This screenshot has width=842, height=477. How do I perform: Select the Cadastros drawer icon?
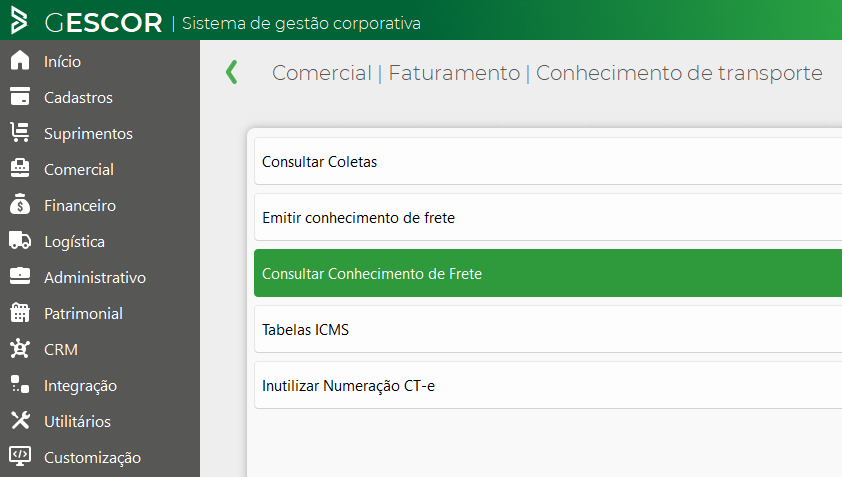(20, 96)
